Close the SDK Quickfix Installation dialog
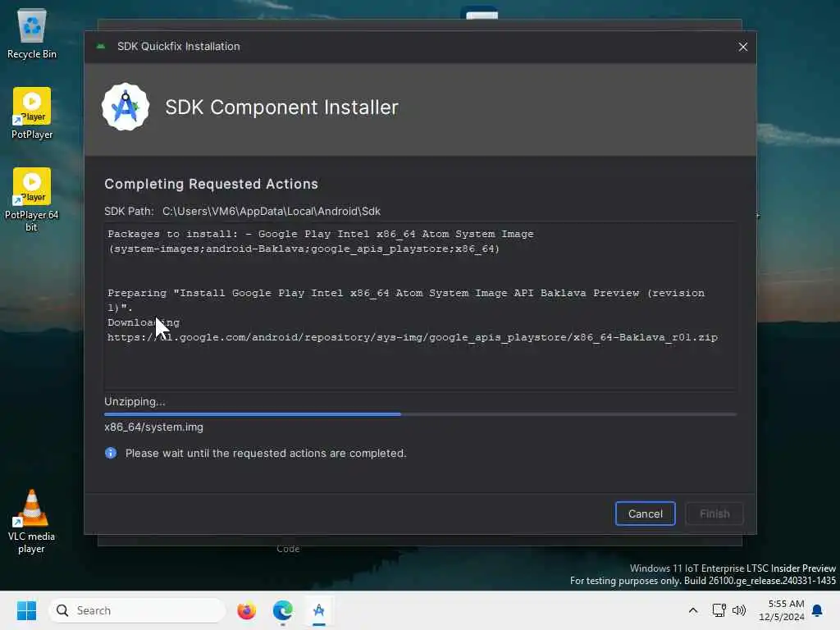Screen dimensions: 840x630 point(742,47)
